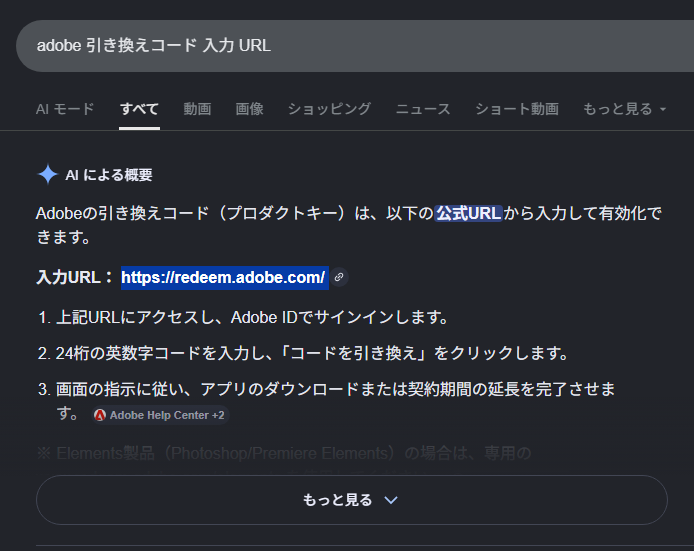This screenshot has height=551, width=694.
Task: Expand the もっと見る dropdown in the tab bar
Action: click(624, 109)
